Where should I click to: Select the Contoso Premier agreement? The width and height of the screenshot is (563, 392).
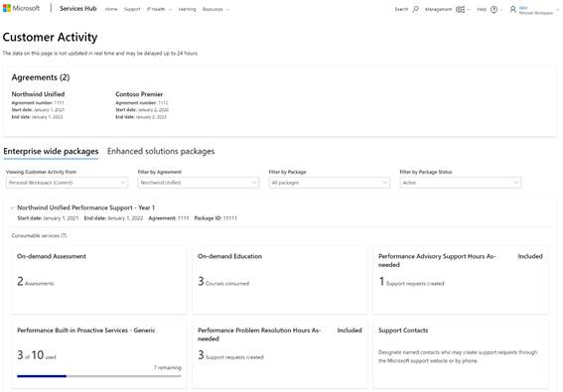(x=139, y=94)
